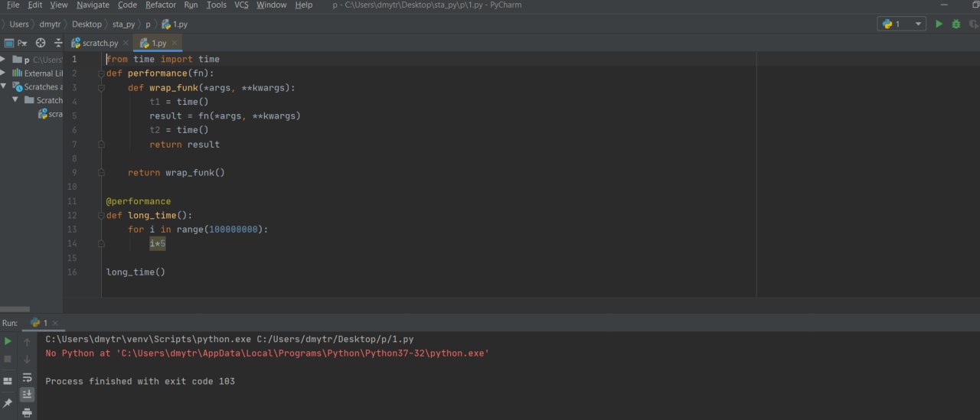Click the stop button in the Run panel
980x420 pixels.
pyautogui.click(x=8, y=359)
